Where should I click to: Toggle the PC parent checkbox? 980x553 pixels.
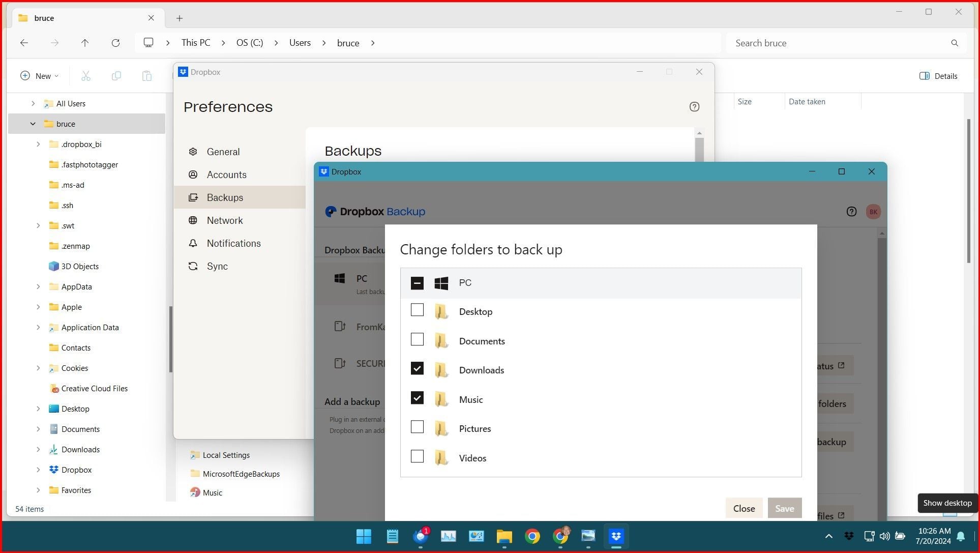pyautogui.click(x=417, y=283)
